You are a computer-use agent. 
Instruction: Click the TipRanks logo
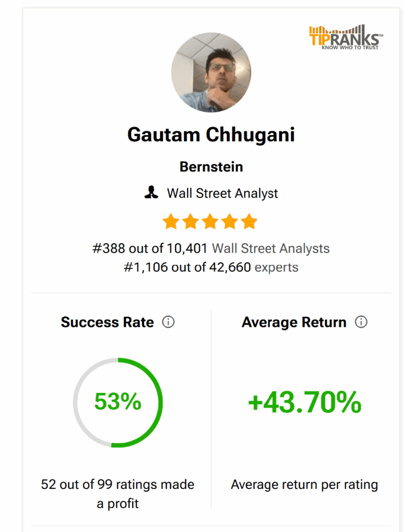(346, 37)
